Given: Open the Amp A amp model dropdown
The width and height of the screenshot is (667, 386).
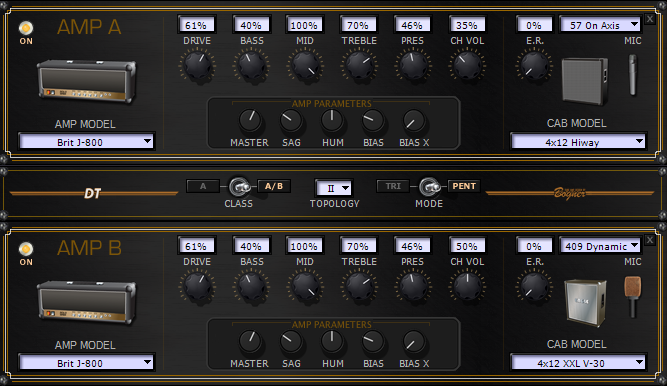Looking at the screenshot, I should [x=86, y=142].
